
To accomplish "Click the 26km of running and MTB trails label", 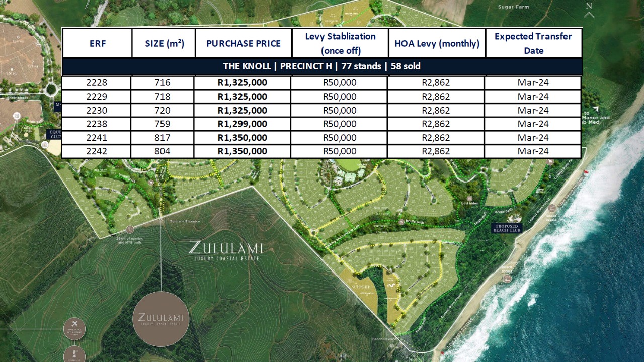I will tap(130, 240).
